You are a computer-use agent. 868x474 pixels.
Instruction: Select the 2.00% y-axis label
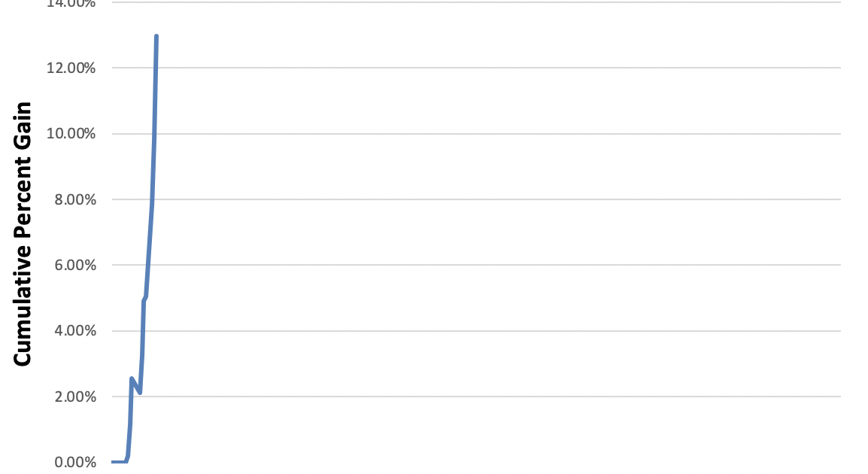[74, 397]
